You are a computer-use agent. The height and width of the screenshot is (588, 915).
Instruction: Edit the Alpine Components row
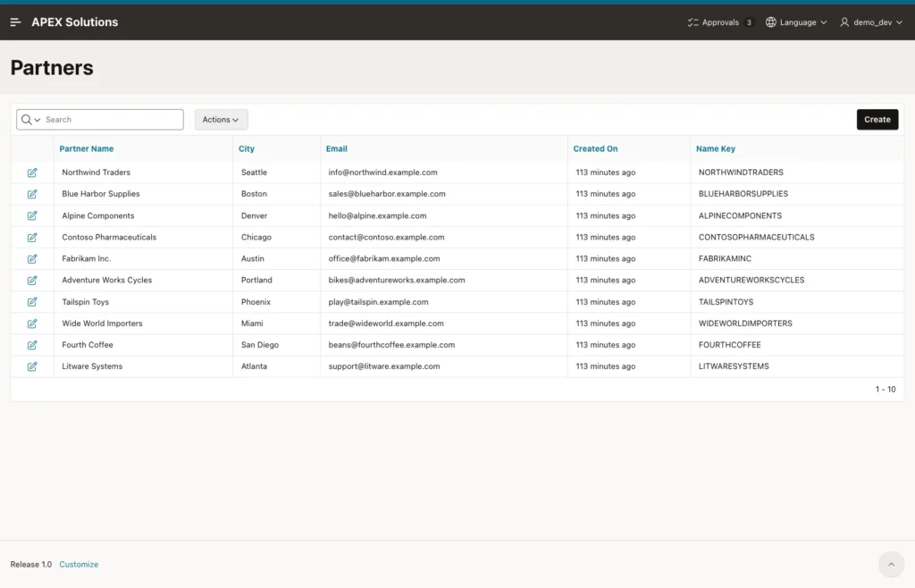32,216
